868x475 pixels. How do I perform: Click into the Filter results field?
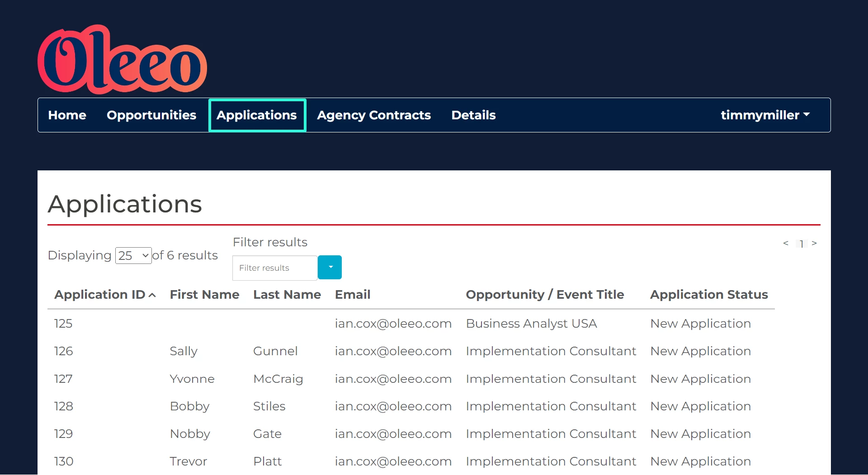tap(274, 268)
